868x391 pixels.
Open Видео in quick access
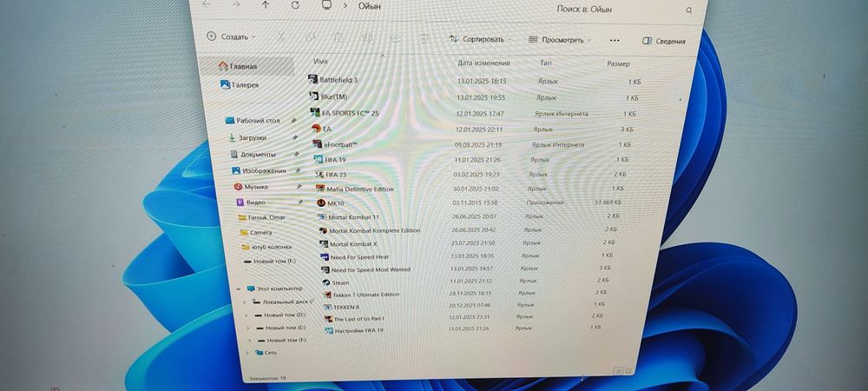pyautogui.click(x=255, y=202)
